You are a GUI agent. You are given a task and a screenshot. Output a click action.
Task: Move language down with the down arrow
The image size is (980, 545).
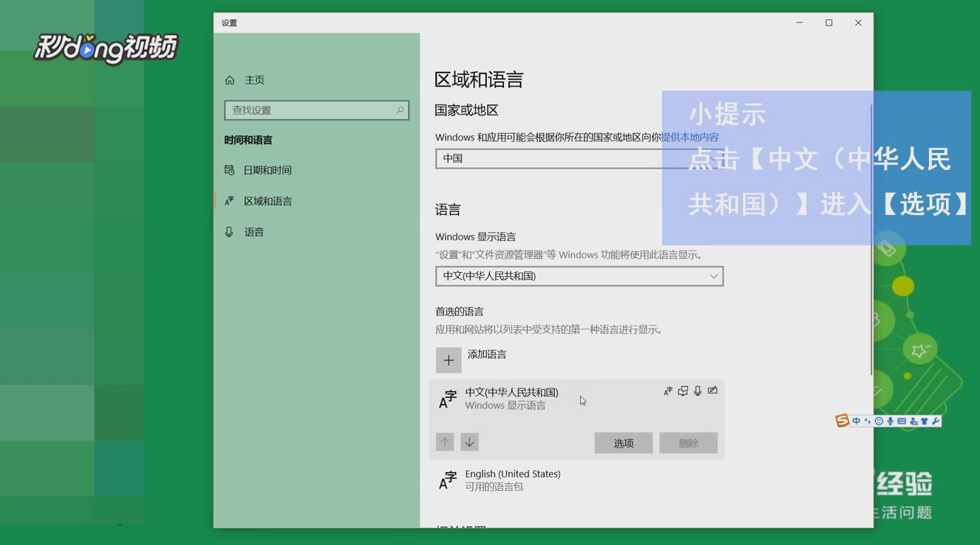click(469, 442)
